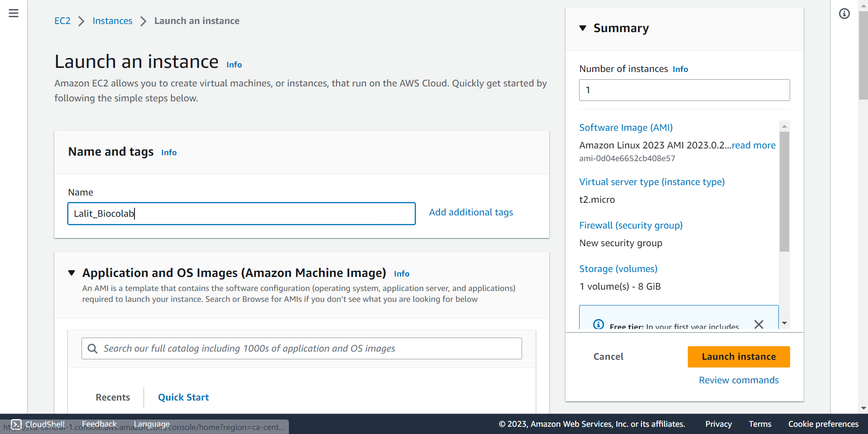Click the ami-0d04e6652cb408e57 ID text
The height and width of the screenshot is (434, 868).
[x=627, y=158]
